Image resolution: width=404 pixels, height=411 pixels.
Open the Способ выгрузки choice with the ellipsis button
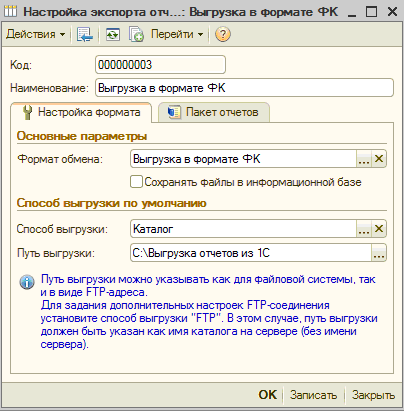pos(364,229)
